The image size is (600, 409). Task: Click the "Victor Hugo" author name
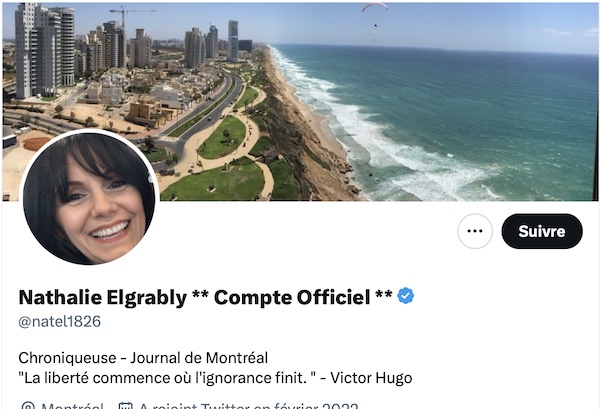371,378
